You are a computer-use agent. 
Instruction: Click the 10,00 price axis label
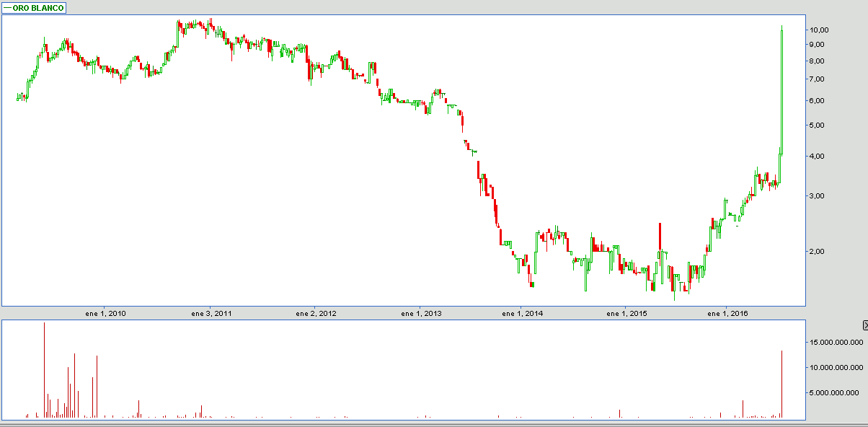[x=818, y=30]
